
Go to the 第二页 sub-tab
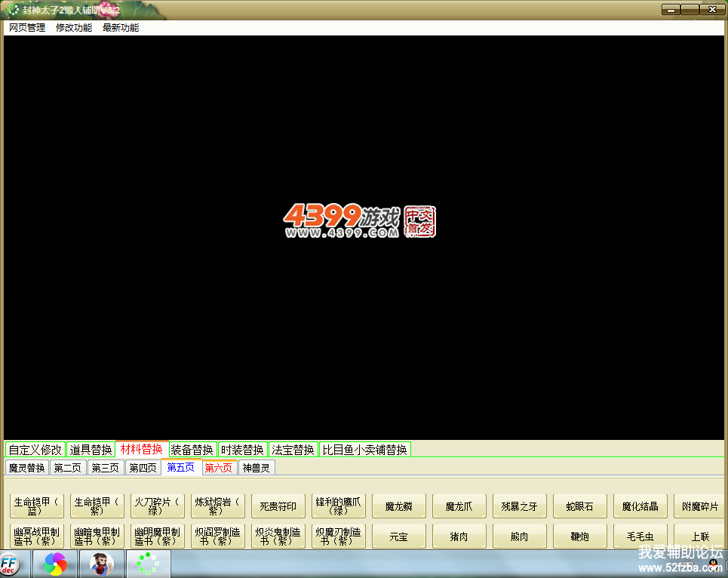point(67,468)
